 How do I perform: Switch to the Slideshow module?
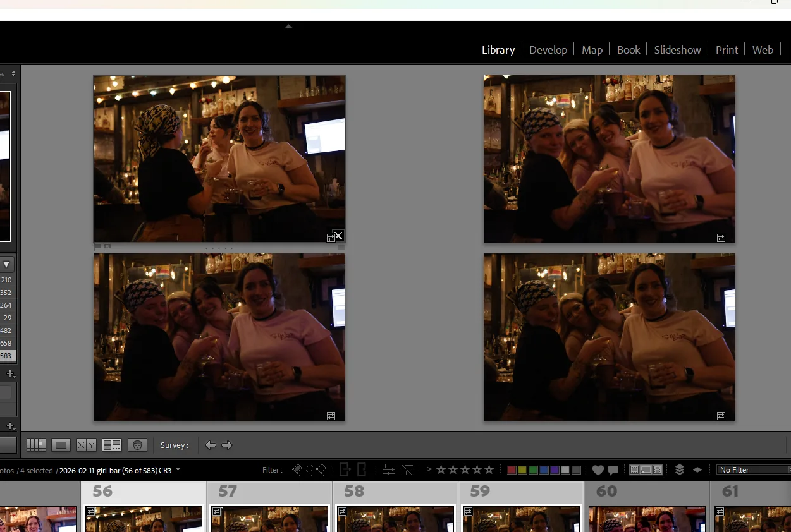click(677, 50)
